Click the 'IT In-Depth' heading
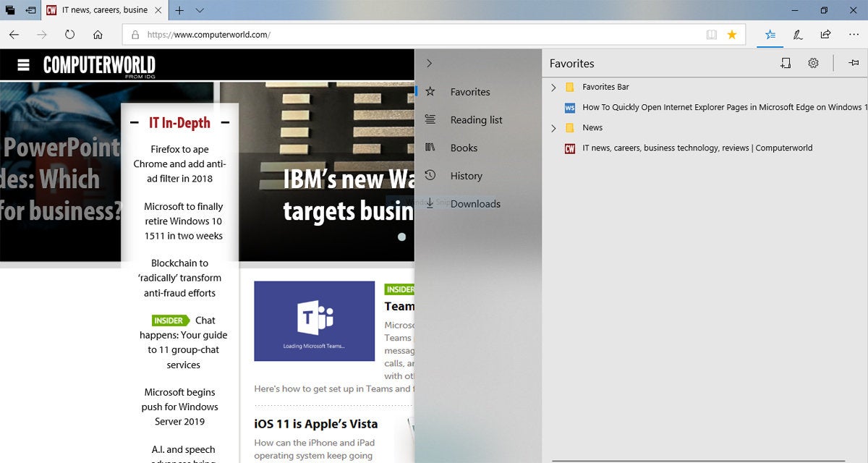The image size is (868, 463). click(x=179, y=123)
